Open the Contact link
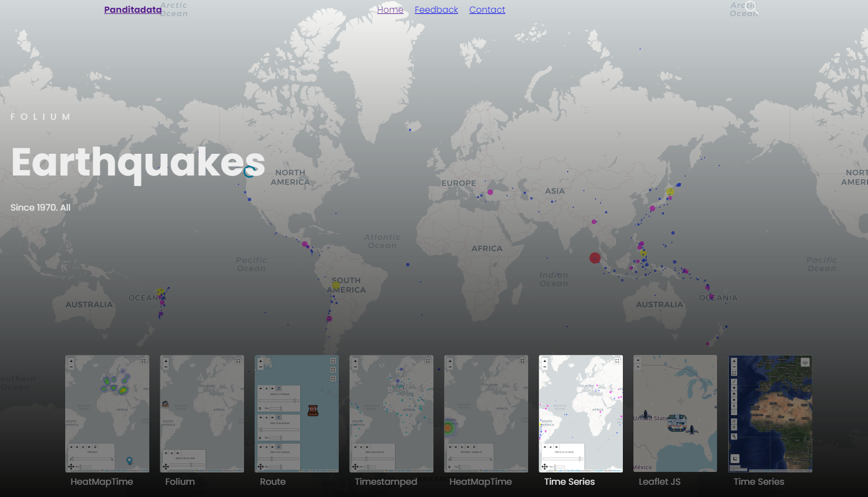The width and height of the screenshot is (868, 497). coord(487,9)
